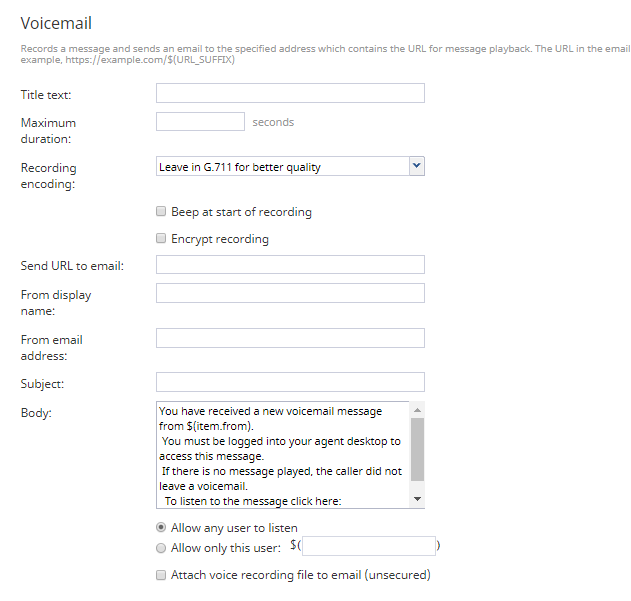Image resolution: width=631 pixels, height=601 pixels.
Task: Choose the Allow only this user option
Action: point(161,548)
